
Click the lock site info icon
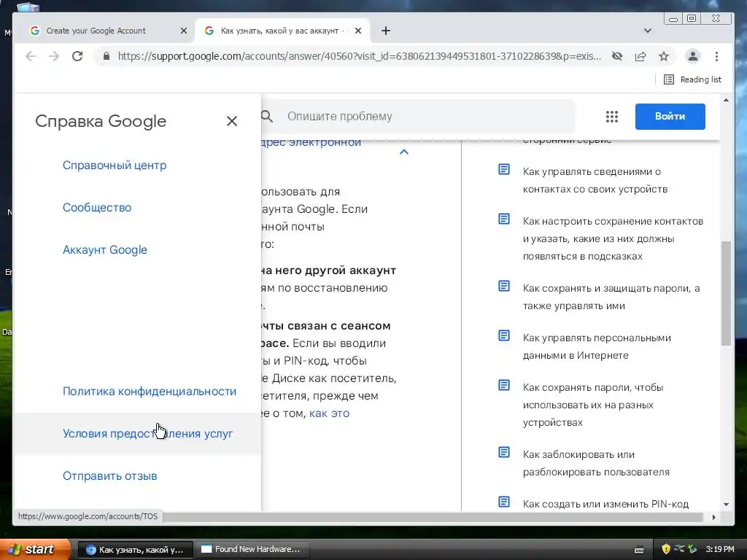(x=107, y=56)
